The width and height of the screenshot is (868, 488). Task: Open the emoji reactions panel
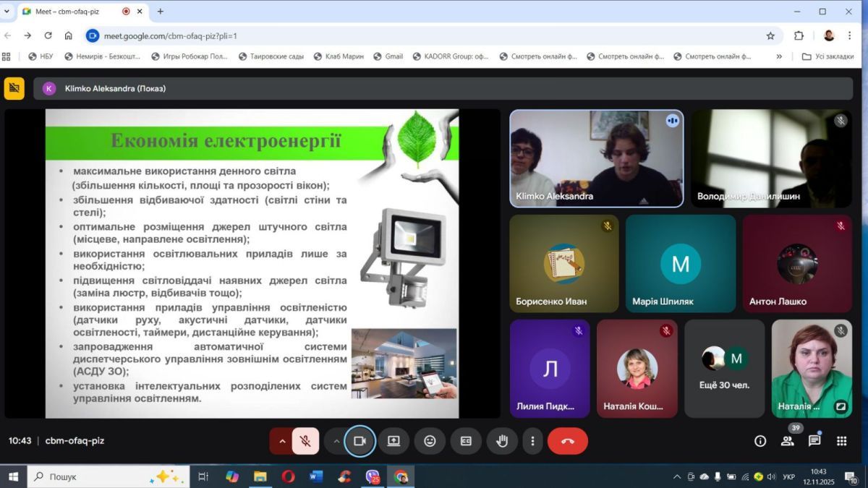[430, 441]
